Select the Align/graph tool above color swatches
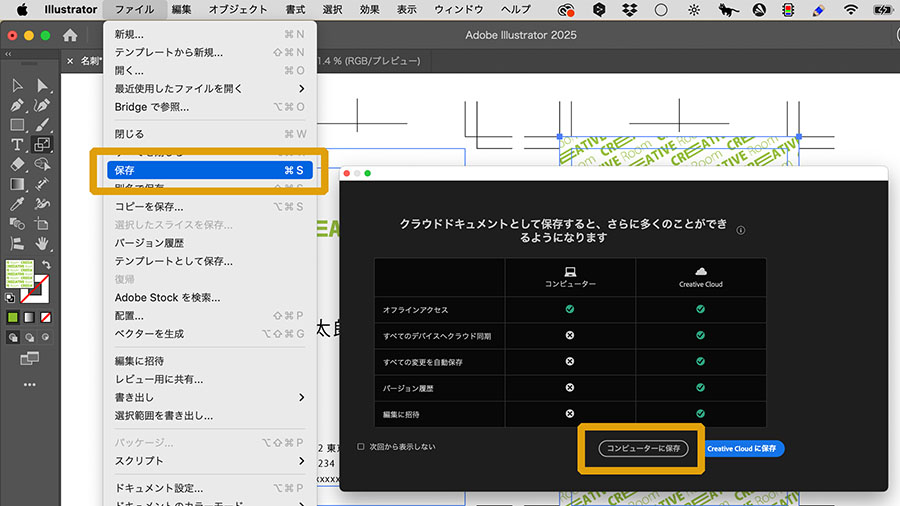900x506 pixels. (x=17, y=244)
